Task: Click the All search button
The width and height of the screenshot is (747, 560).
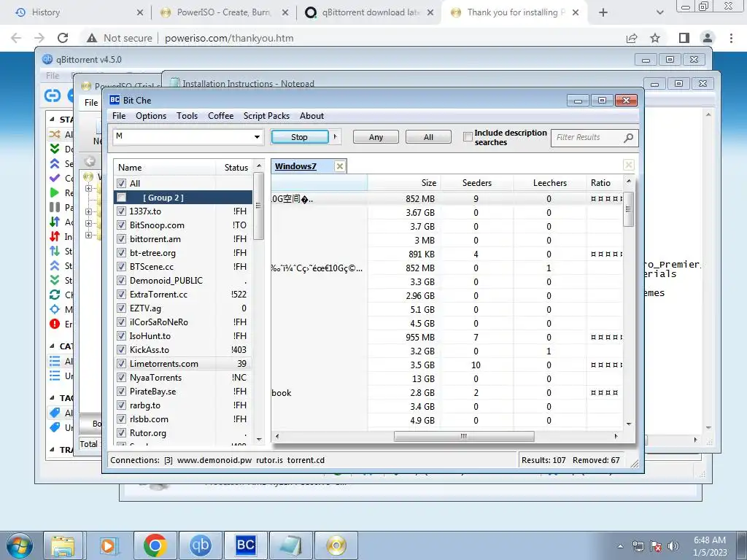Action: click(428, 136)
